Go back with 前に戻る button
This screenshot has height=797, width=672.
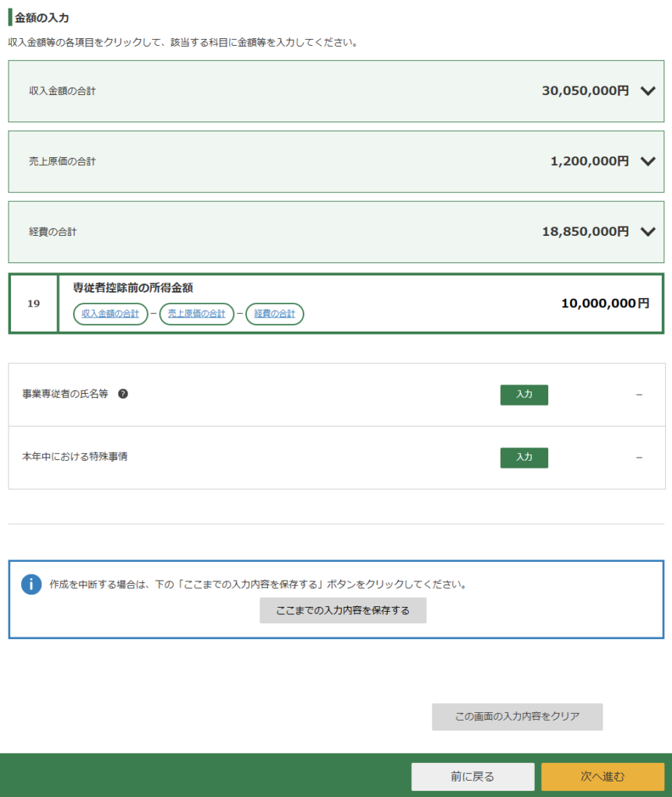(473, 777)
